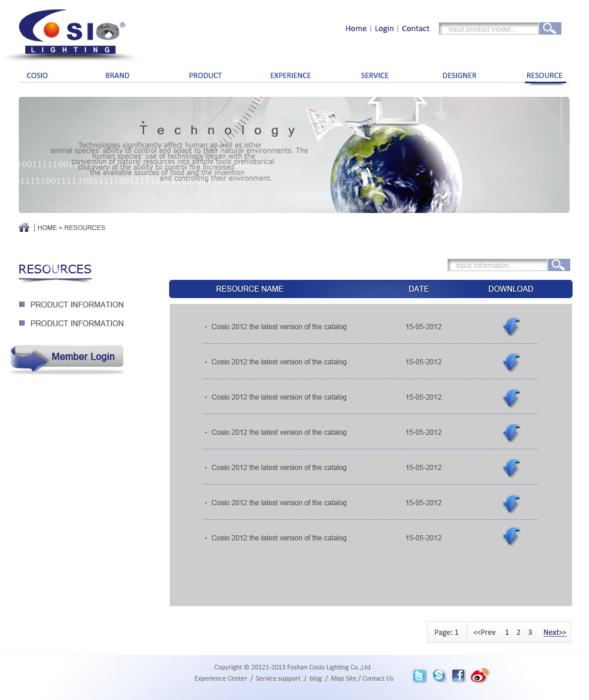The width and height of the screenshot is (589, 700).
Task: Go to the DESIGNER menu item
Action: click(x=459, y=76)
